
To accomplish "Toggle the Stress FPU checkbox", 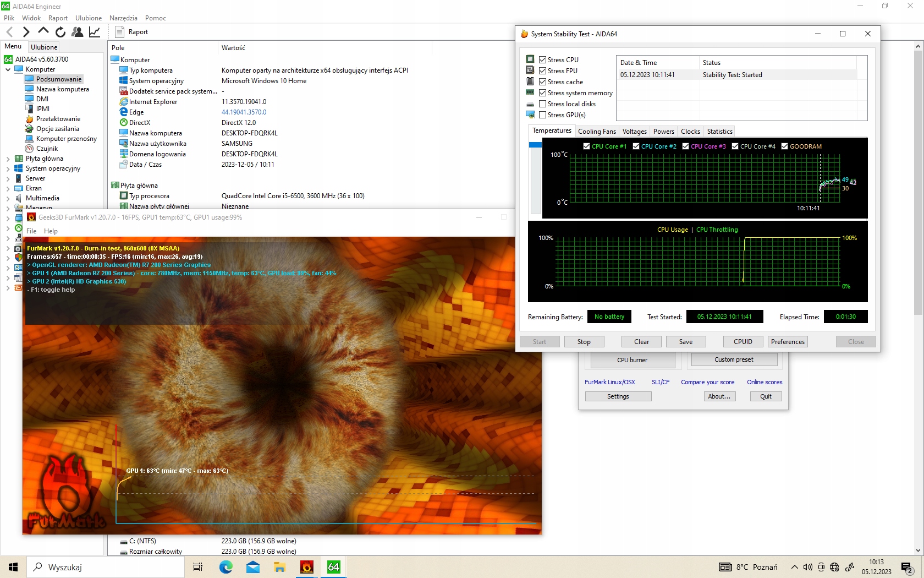I will point(542,71).
